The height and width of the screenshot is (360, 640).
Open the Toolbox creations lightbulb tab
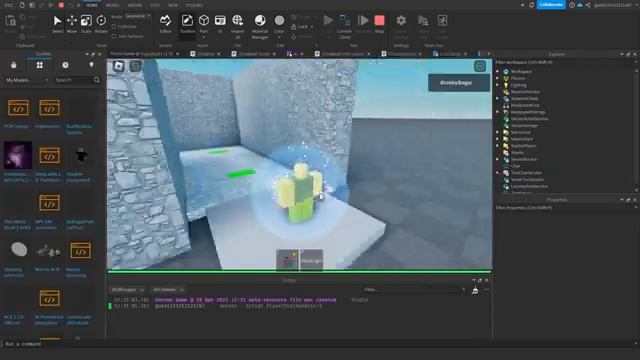(x=91, y=65)
